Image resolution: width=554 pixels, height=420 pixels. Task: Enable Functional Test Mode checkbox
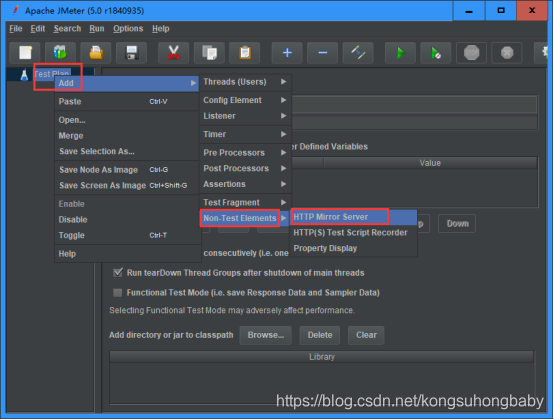point(118,292)
